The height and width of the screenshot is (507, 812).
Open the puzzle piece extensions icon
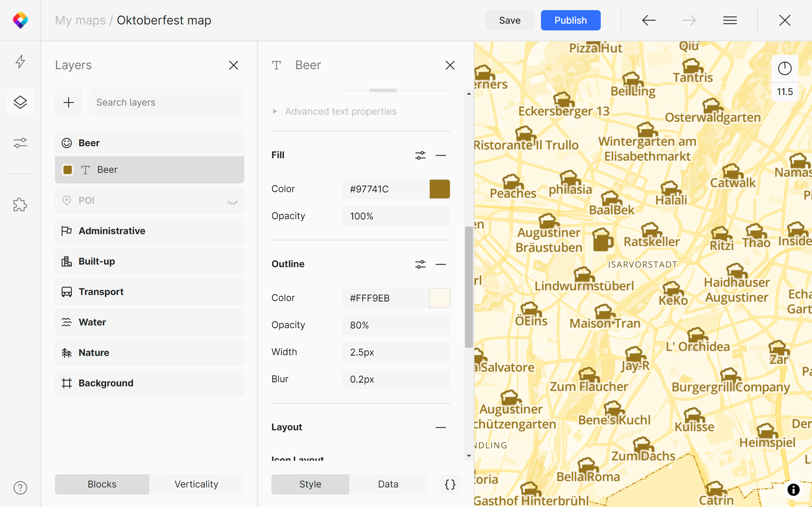[x=20, y=205]
